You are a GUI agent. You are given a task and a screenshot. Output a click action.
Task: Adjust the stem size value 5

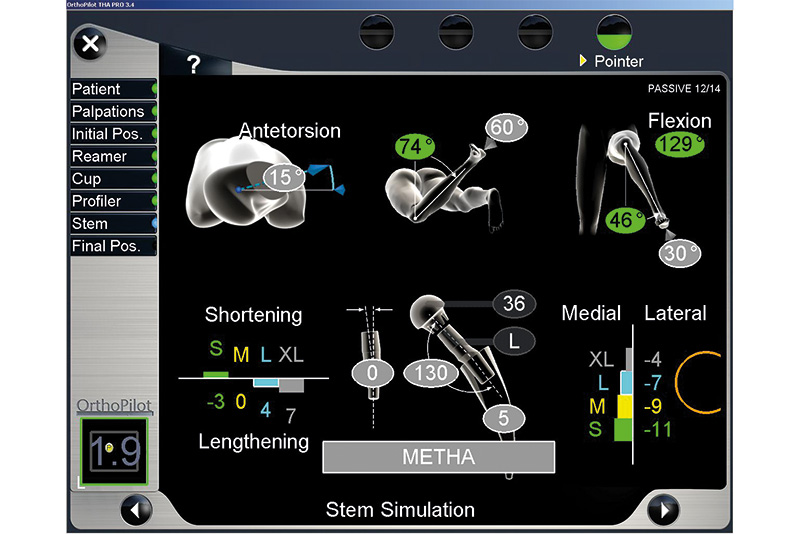pyautogui.click(x=504, y=418)
